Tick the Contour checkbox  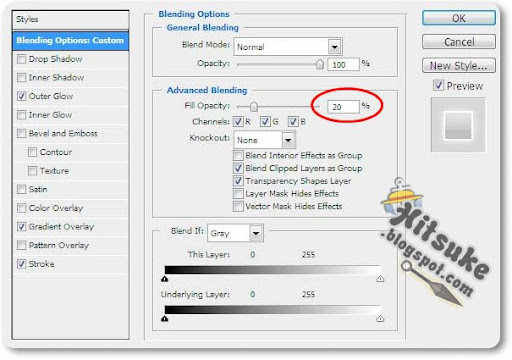coord(32,152)
